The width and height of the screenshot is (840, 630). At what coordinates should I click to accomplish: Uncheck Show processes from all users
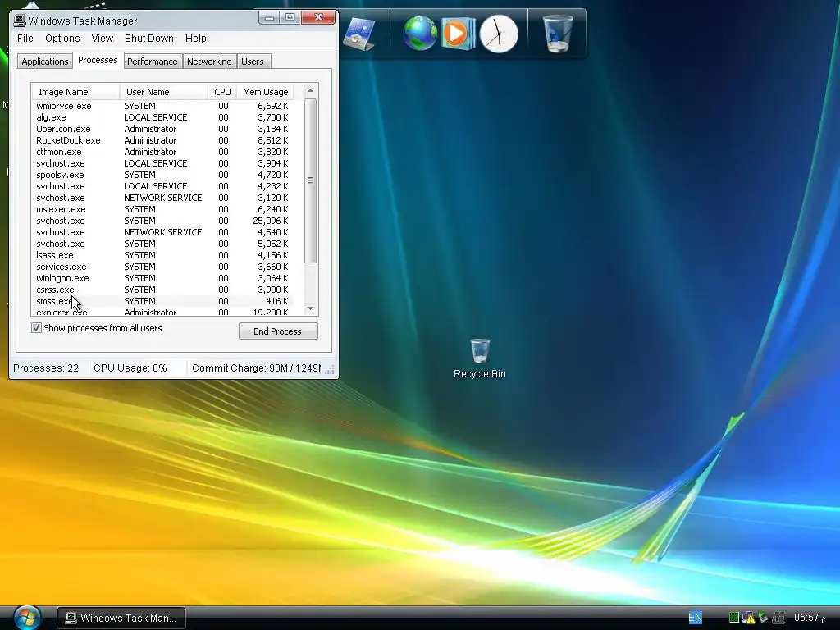point(36,328)
